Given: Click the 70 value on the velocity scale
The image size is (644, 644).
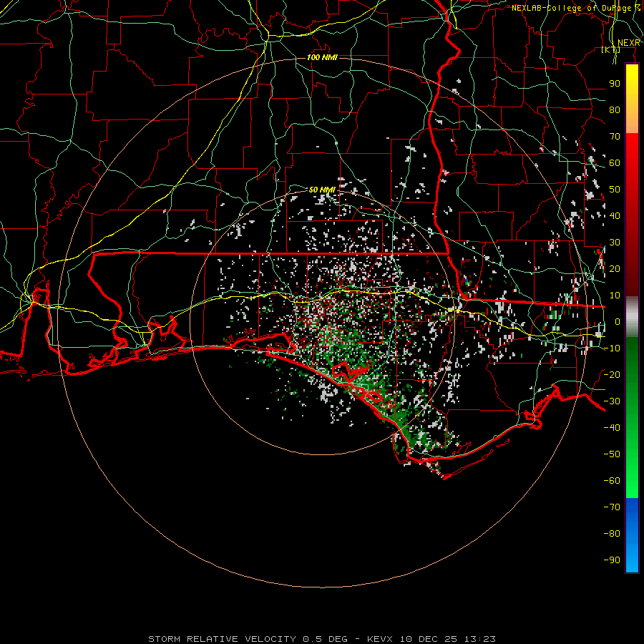Looking at the screenshot, I should pos(615,137).
